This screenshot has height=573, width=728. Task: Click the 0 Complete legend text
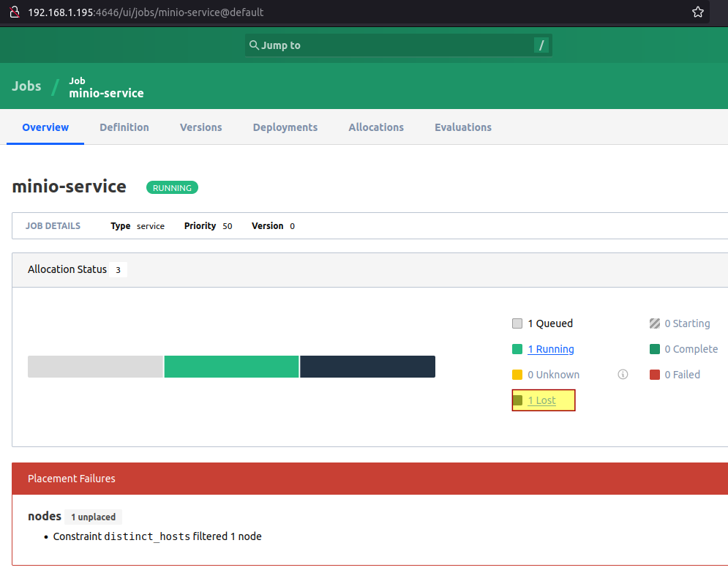pyautogui.click(x=691, y=349)
